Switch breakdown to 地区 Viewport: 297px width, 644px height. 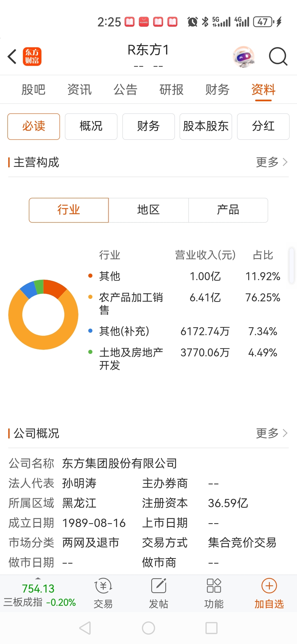point(148,210)
